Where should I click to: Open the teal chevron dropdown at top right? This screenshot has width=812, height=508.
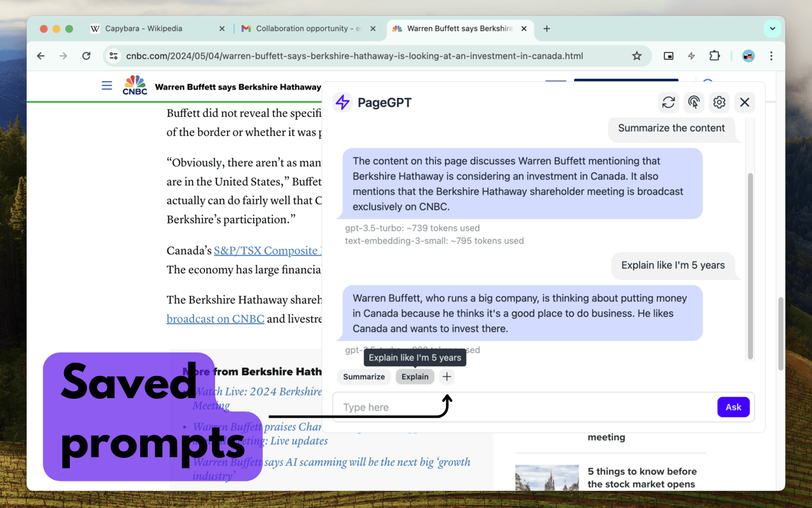click(x=773, y=28)
